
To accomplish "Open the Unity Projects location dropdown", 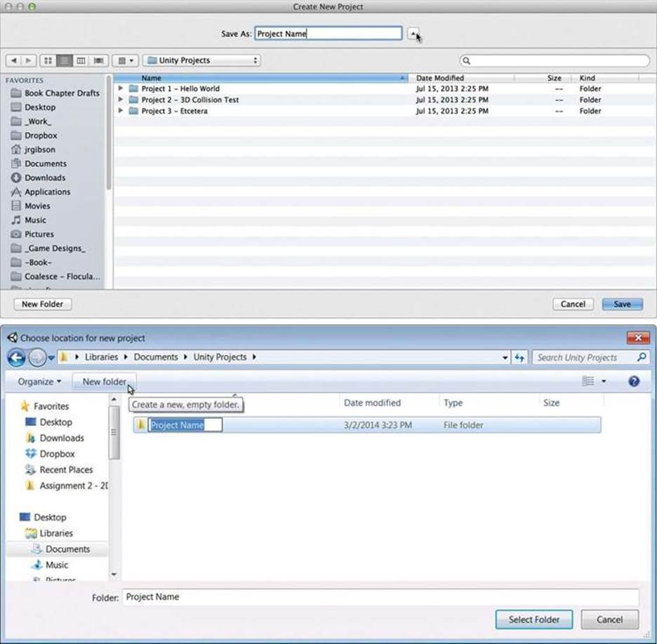I will 201,60.
